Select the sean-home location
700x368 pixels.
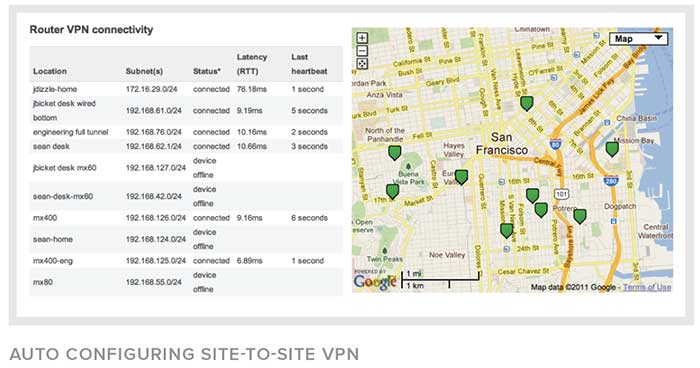pyautogui.click(x=53, y=239)
